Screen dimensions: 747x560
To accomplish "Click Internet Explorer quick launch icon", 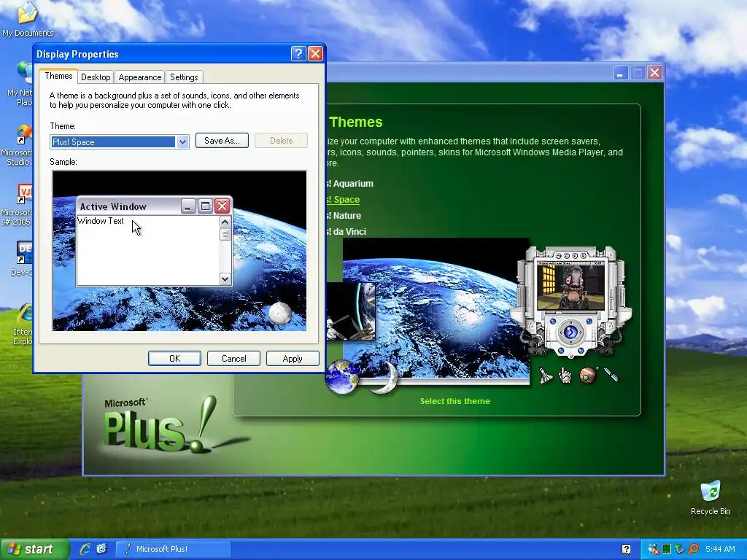I will (85, 549).
